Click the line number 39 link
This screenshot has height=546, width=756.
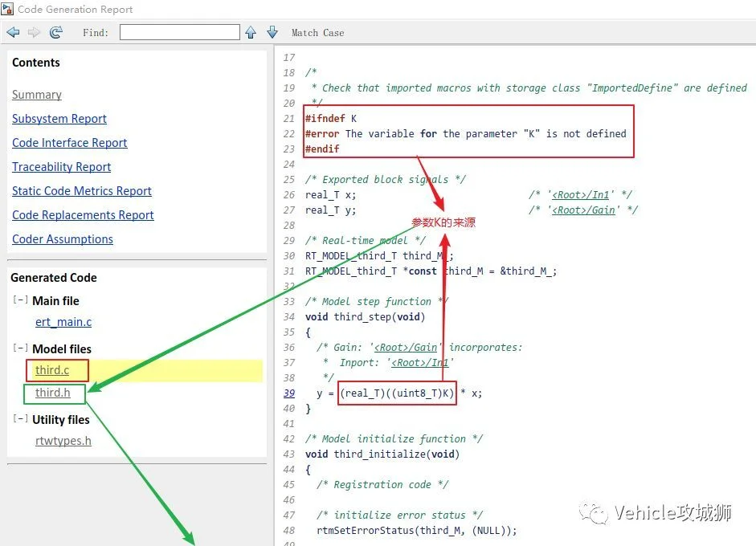(x=289, y=393)
